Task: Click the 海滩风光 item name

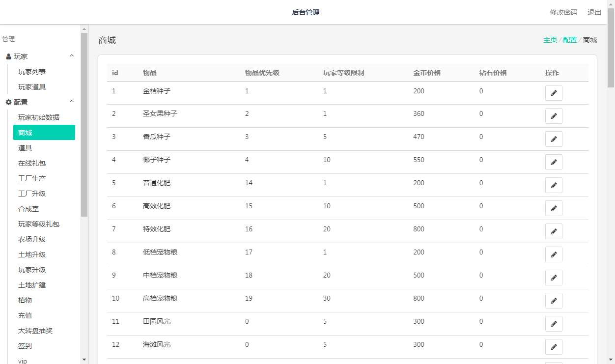Action: click(157, 344)
